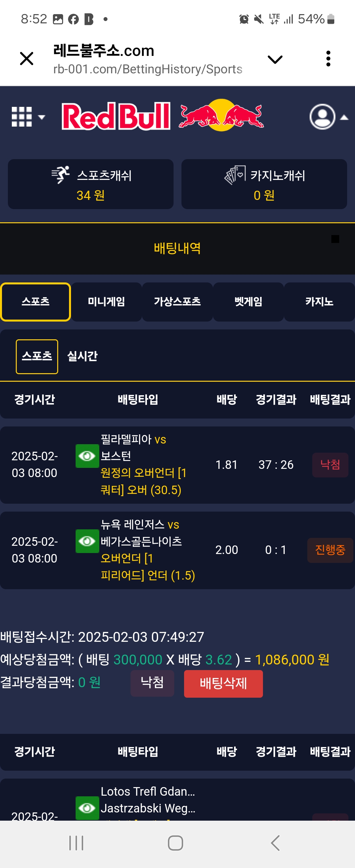Tap the Android home navigation button
The image size is (355, 868).
click(x=176, y=843)
